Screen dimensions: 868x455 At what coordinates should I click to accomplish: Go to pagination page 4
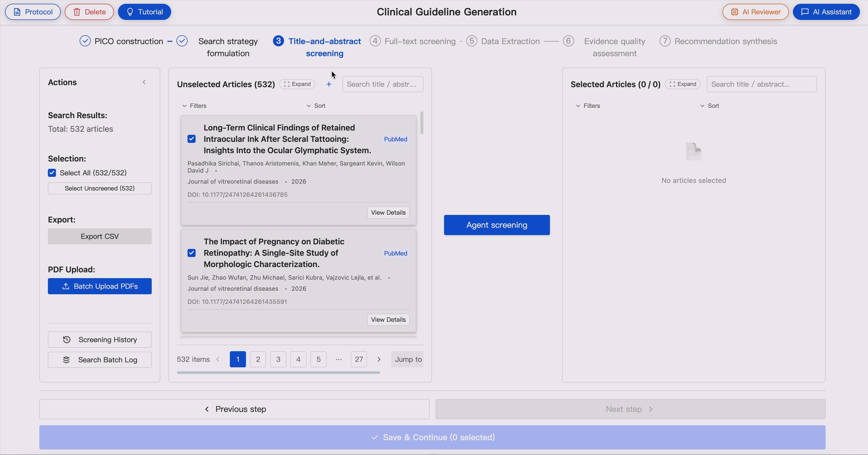coord(298,359)
